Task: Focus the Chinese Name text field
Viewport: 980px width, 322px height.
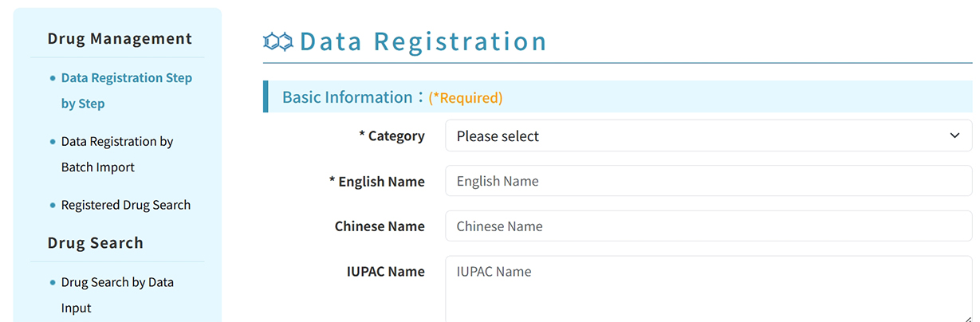Action: (x=708, y=226)
